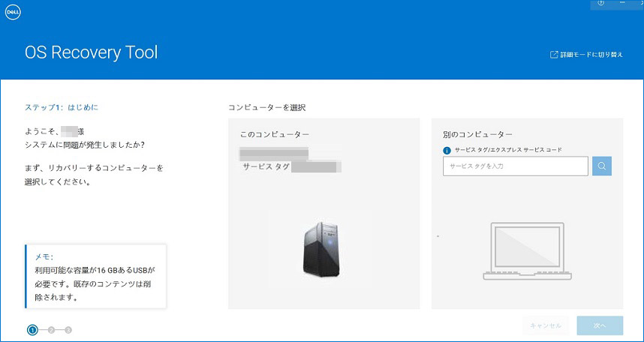Image resolution: width=644 pixels, height=342 pixels.
Task: Click the OS Recovery Tool title
Action: (91, 52)
